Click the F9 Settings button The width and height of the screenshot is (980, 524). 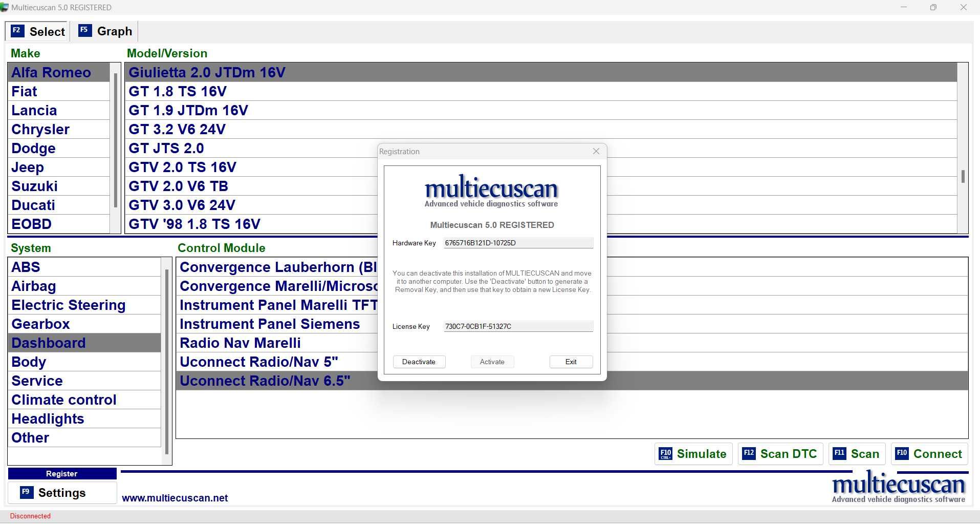[x=62, y=493]
